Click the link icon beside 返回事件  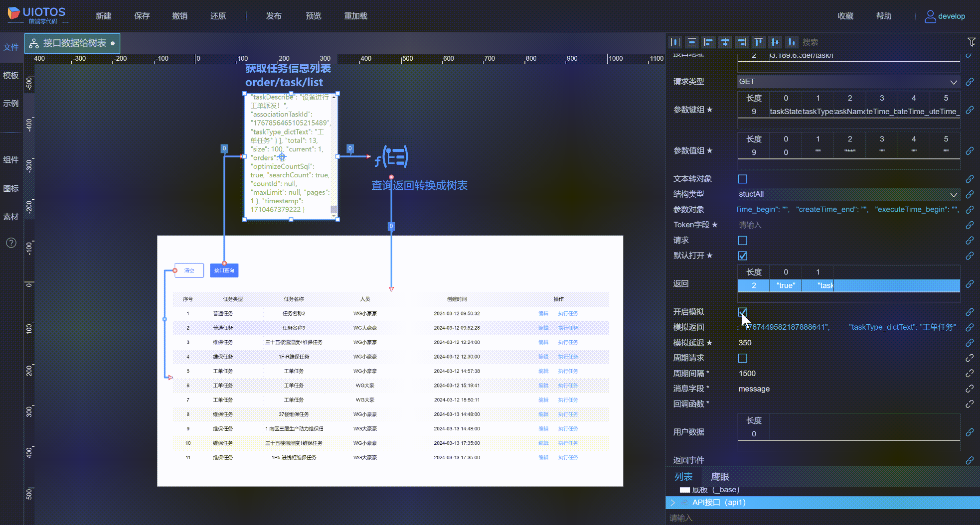(970, 460)
